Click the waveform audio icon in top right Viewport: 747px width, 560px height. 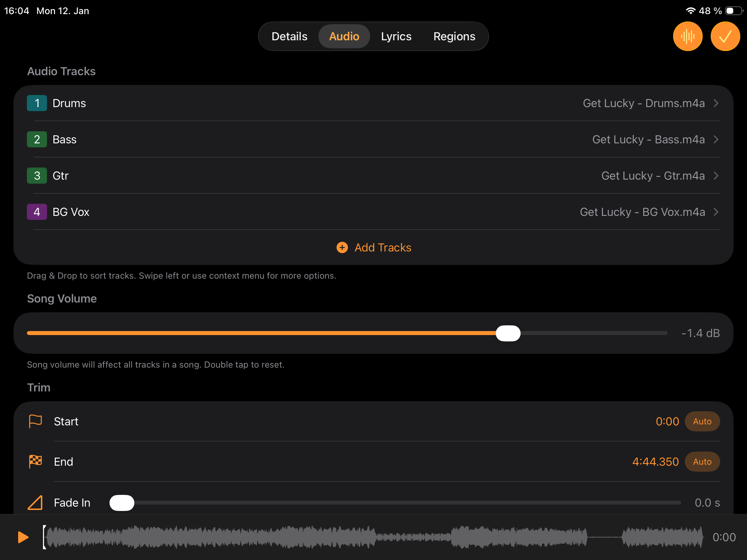click(x=688, y=36)
